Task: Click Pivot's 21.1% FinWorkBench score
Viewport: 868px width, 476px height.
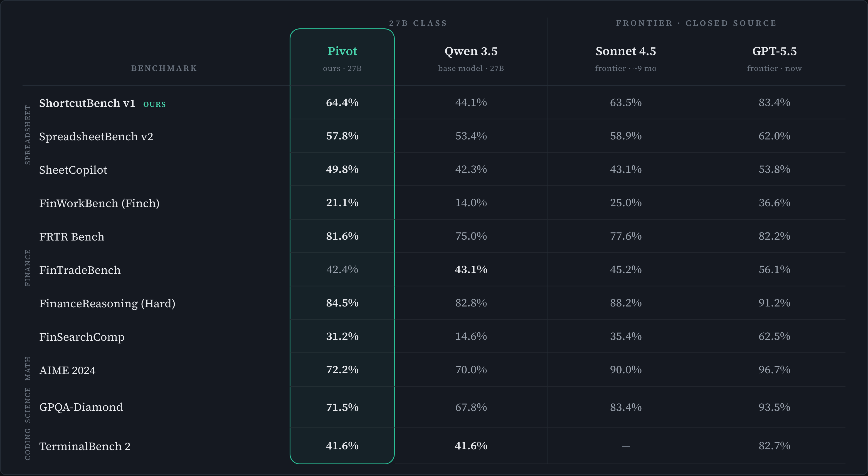Action: pos(342,203)
